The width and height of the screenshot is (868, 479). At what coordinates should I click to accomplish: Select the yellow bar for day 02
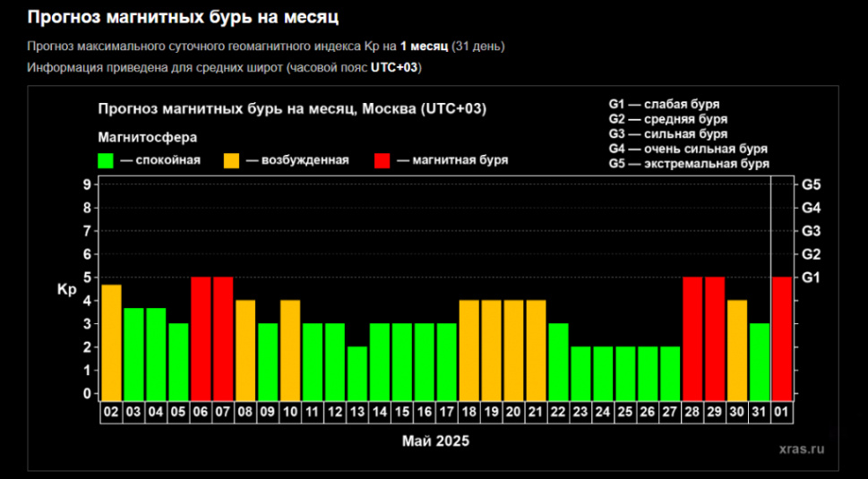click(111, 342)
